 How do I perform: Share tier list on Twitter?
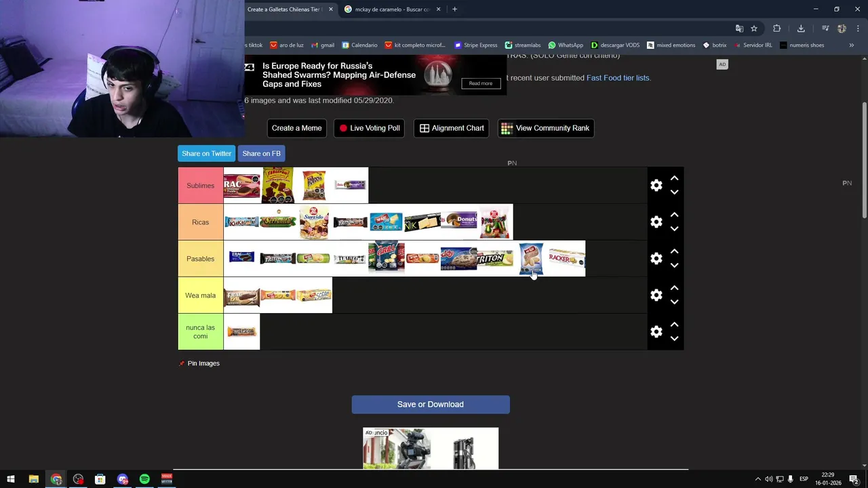pyautogui.click(x=206, y=153)
